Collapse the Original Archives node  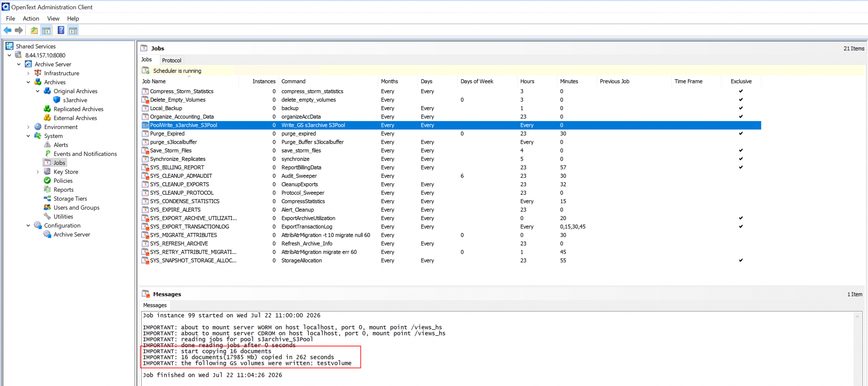pyautogui.click(x=38, y=91)
